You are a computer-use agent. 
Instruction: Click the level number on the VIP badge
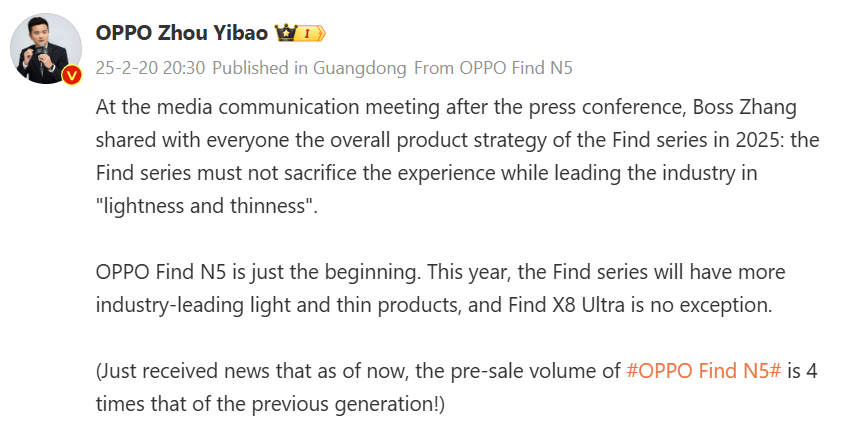(x=310, y=34)
